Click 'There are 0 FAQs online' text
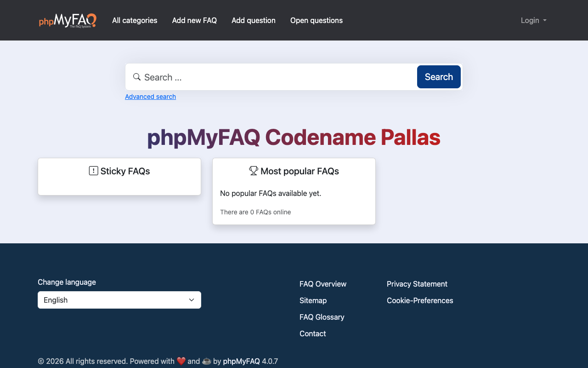The width and height of the screenshot is (588, 368). [x=255, y=212]
